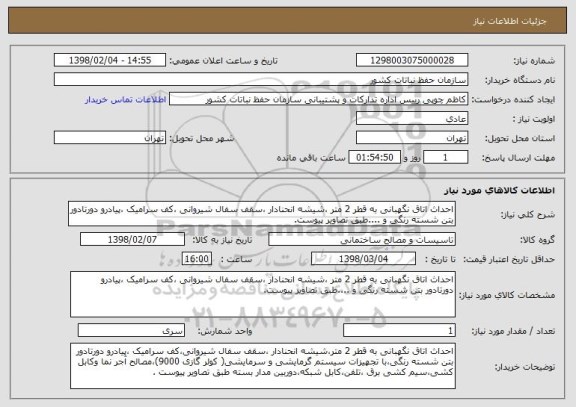Click the شرح کلی نیاز label
The width and height of the screenshot is (576, 407).
click(528, 214)
